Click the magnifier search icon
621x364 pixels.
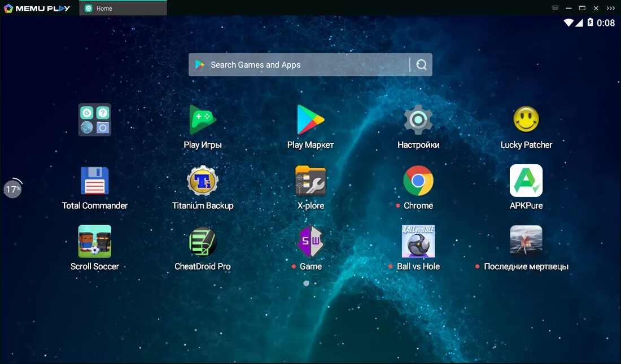(x=421, y=64)
